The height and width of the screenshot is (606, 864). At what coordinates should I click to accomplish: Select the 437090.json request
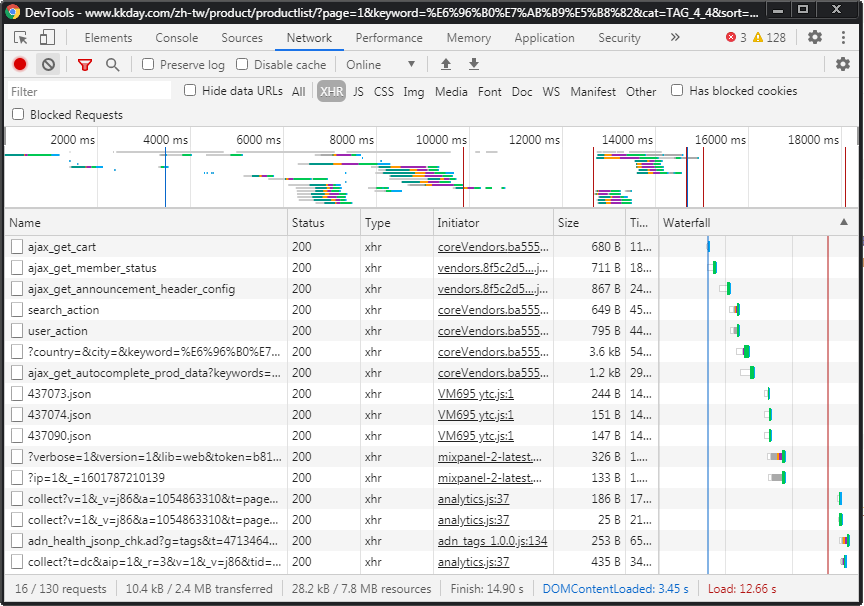431,436
